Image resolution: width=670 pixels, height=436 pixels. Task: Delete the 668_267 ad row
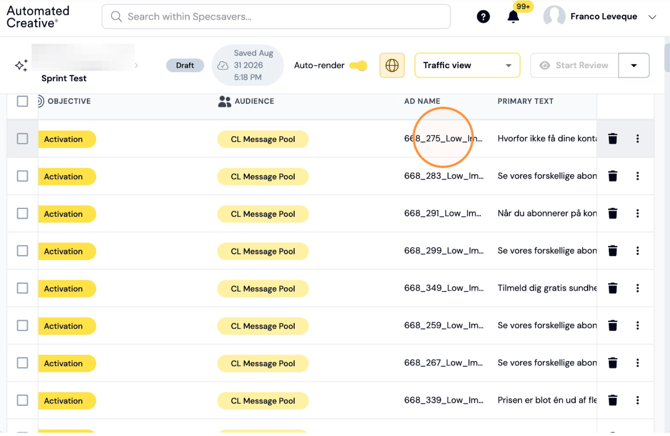click(612, 363)
